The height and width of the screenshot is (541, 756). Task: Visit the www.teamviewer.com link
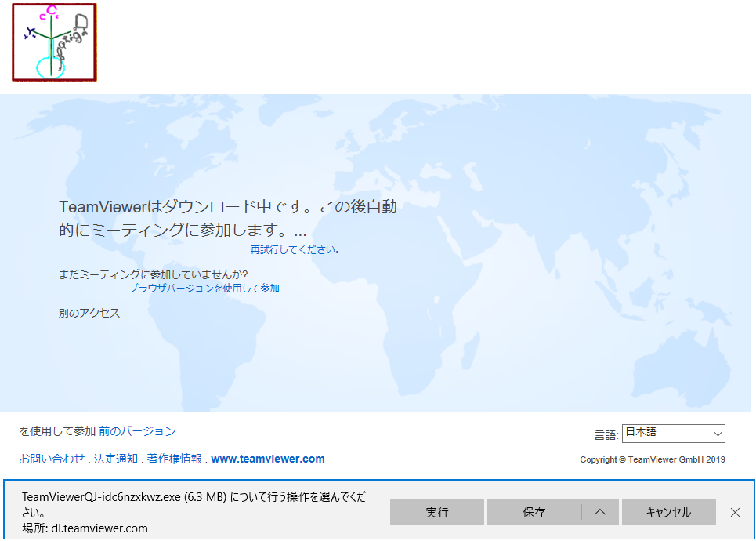click(268, 459)
